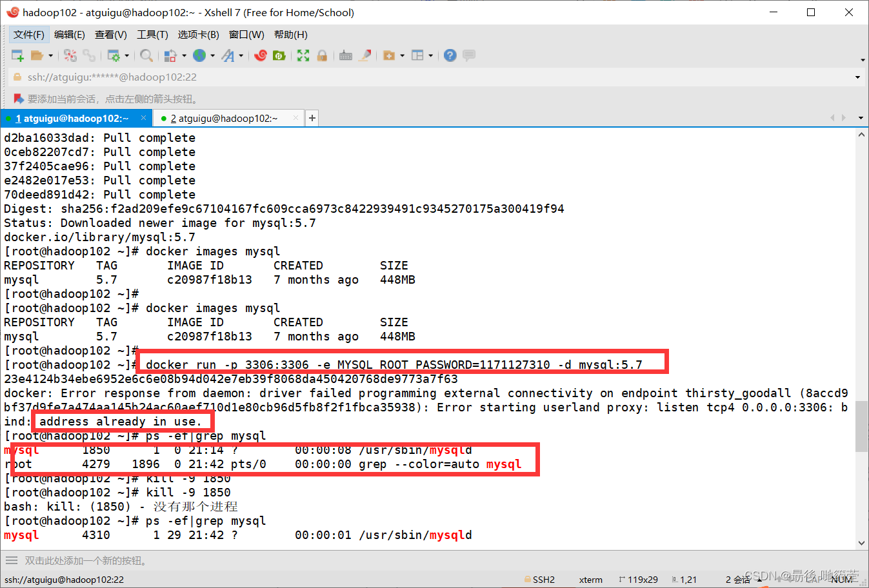Viewport: 869px width, 588px height.
Task: Open the tab list dropdown arrow
Action: pyautogui.click(x=861, y=118)
